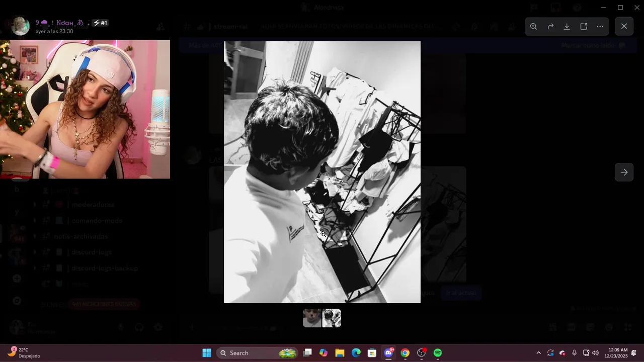Open File Explorer from the taskbar
The image size is (644, 362).
click(x=340, y=353)
